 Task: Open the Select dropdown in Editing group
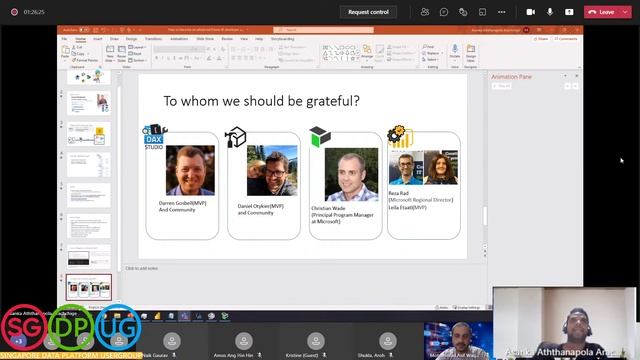(431, 60)
